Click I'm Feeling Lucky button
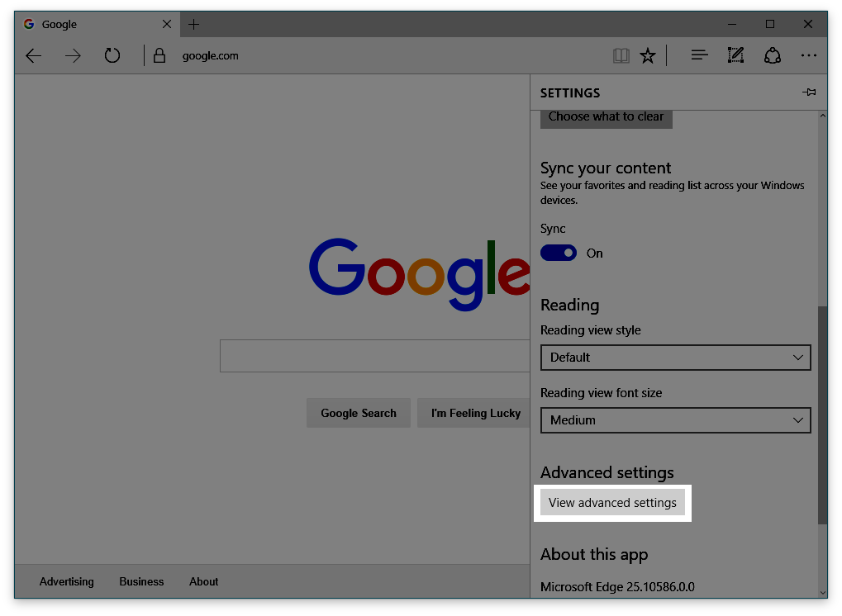Viewport: 842px width, 616px height. click(x=475, y=413)
